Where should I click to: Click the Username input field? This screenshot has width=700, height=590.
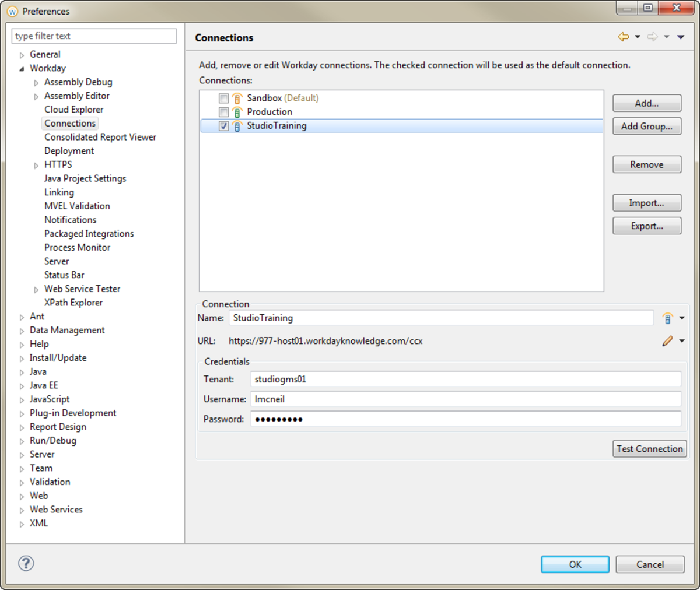[466, 399]
